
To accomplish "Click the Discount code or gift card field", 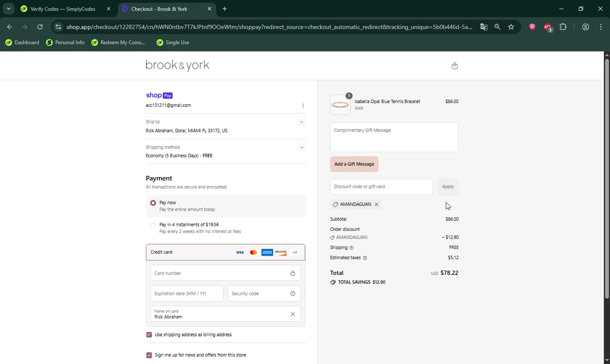I will click(x=381, y=187).
